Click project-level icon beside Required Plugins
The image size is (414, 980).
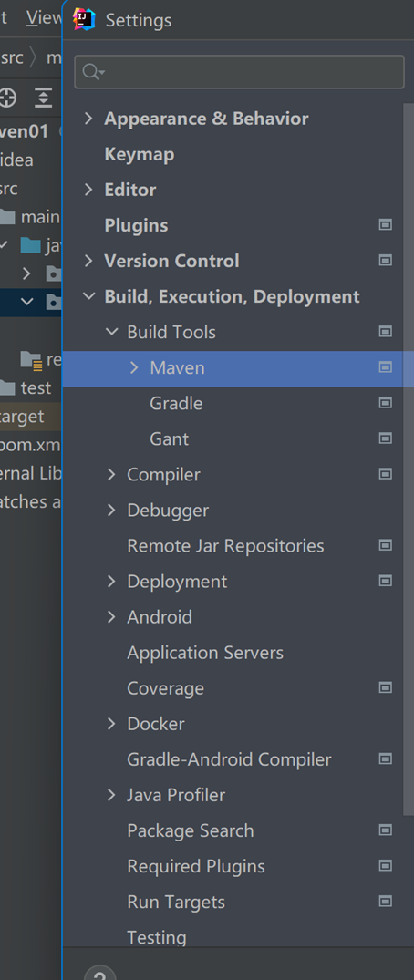coord(386,866)
